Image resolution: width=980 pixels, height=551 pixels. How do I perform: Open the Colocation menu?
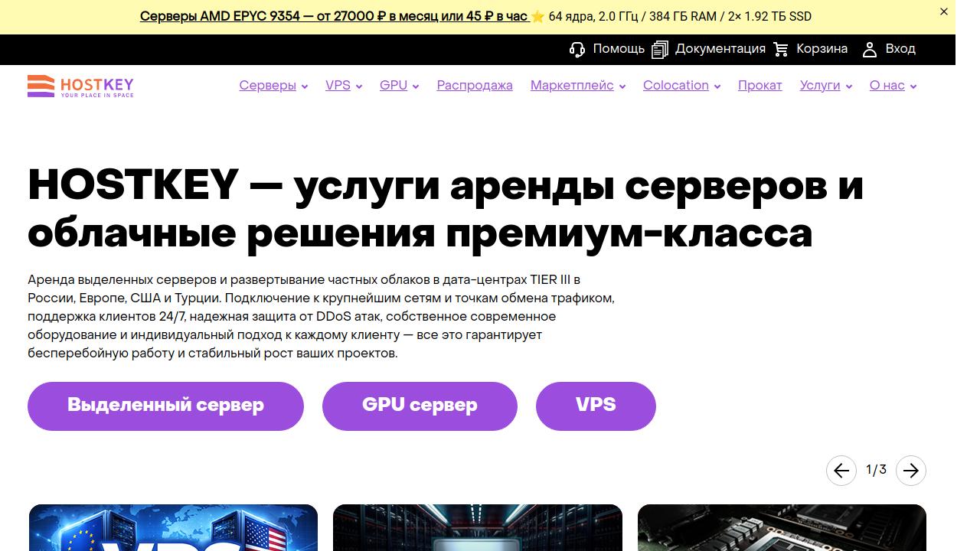coord(676,86)
